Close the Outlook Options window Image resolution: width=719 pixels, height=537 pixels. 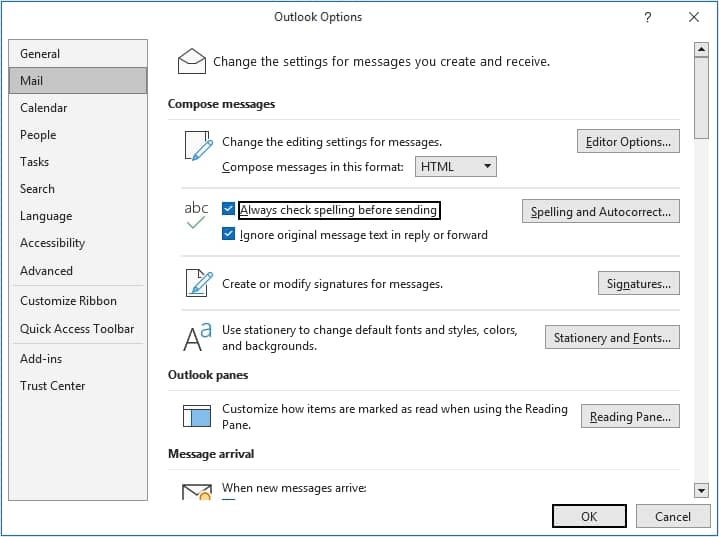[x=694, y=17]
